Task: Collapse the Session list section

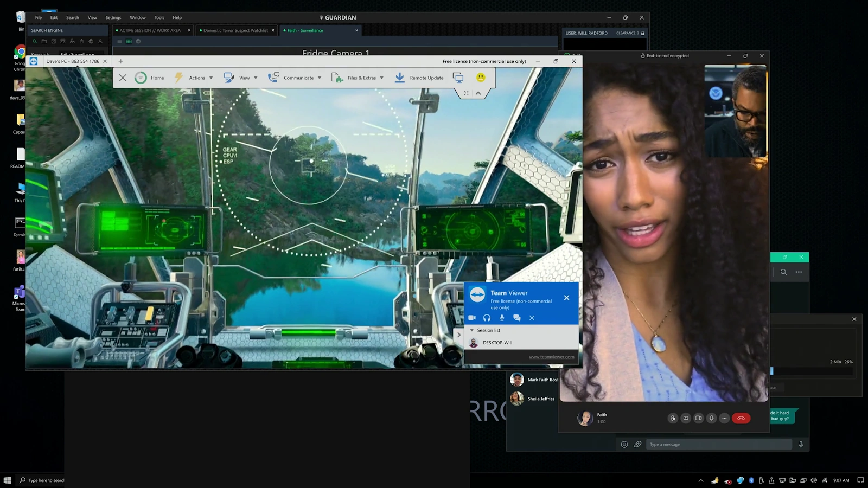Action: 472,330
